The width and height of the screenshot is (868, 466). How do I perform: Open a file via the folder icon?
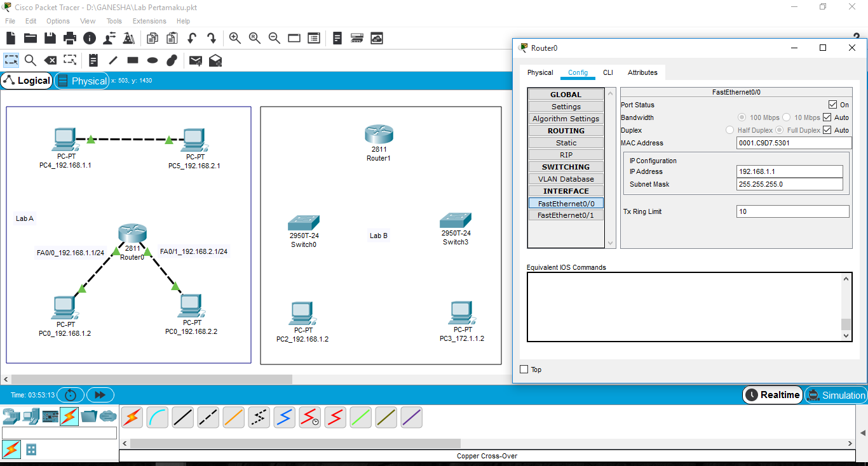(x=30, y=38)
